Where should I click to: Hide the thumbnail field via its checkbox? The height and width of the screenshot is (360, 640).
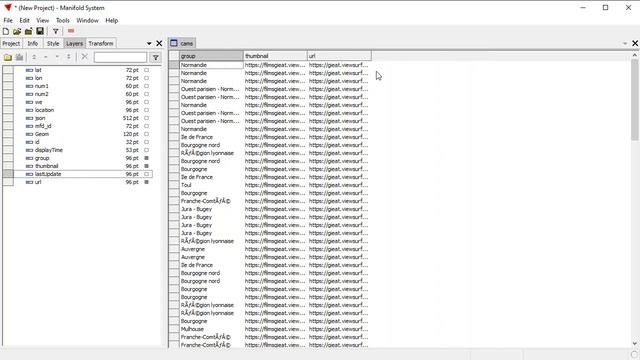(146, 166)
